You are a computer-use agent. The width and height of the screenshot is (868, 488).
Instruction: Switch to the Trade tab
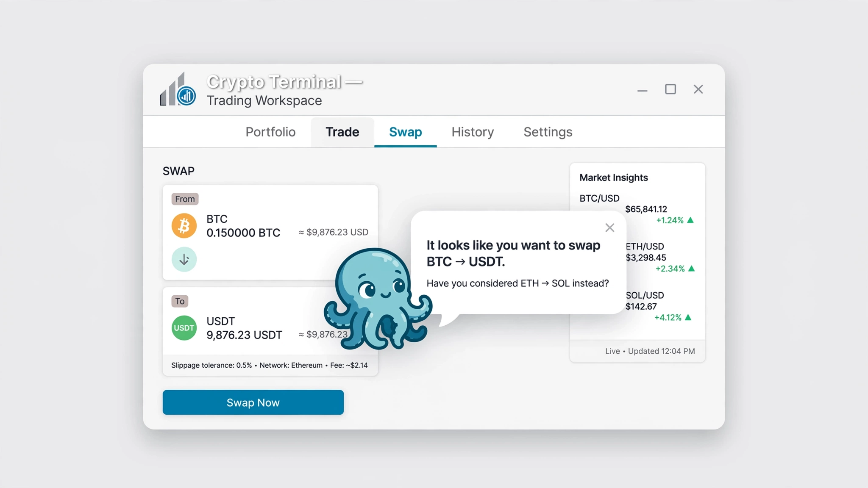[x=342, y=132]
